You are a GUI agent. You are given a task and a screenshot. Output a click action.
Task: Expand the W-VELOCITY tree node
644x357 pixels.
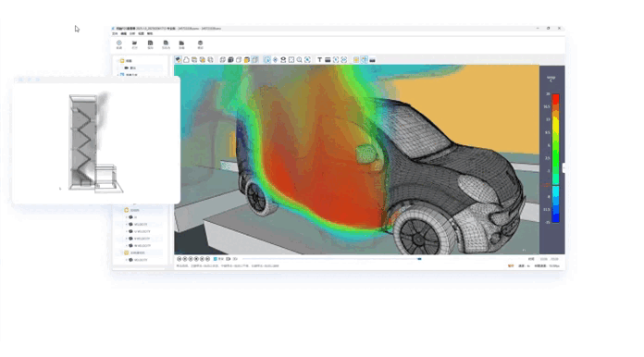[127, 245]
